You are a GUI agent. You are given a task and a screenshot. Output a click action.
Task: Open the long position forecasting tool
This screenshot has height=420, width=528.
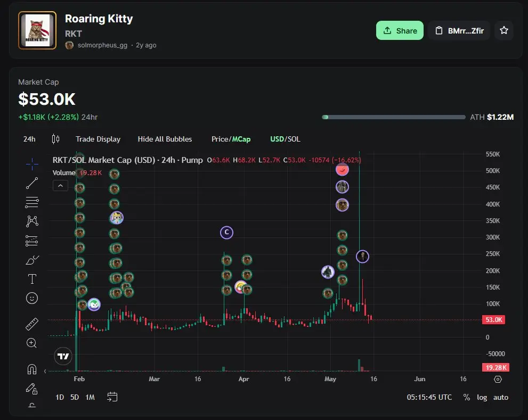click(32, 241)
